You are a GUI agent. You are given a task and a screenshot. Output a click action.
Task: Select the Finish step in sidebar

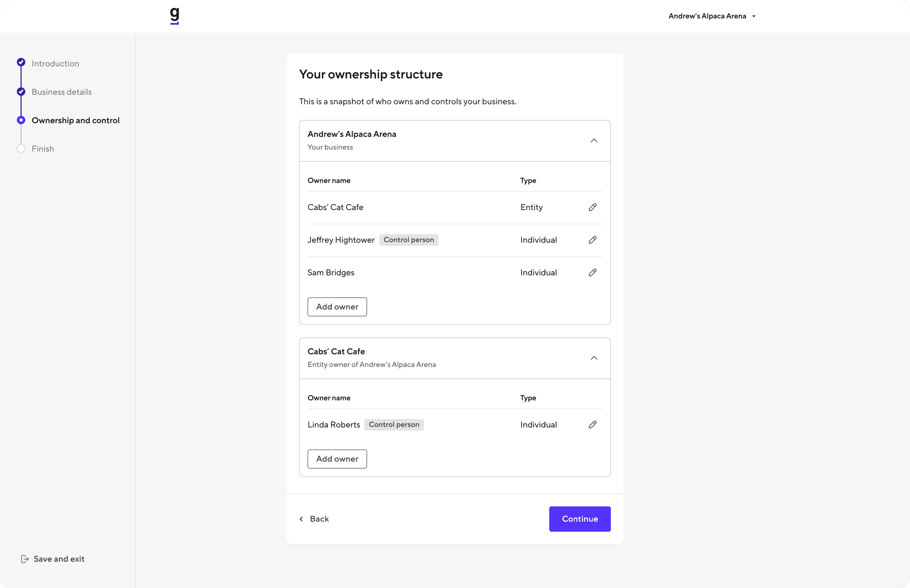click(43, 149)
